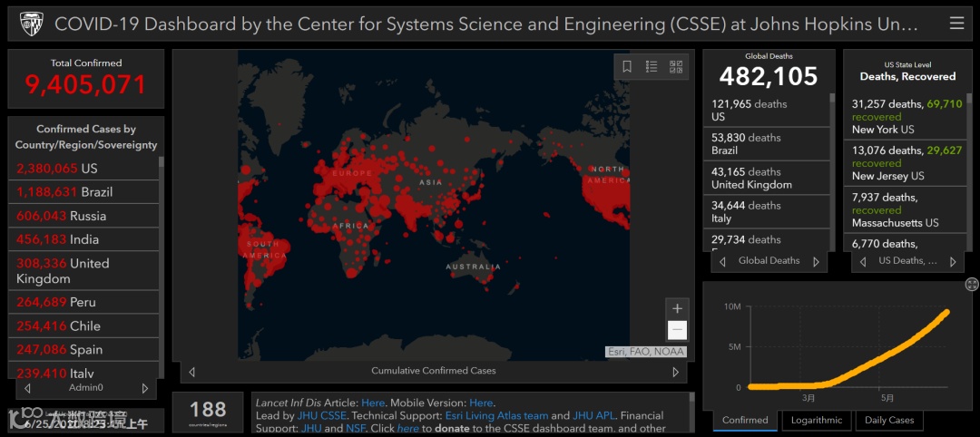Click the Johns Hopkins shield logo
The width and height of the screenshot is (980, 437).
(x=31, y=24)
